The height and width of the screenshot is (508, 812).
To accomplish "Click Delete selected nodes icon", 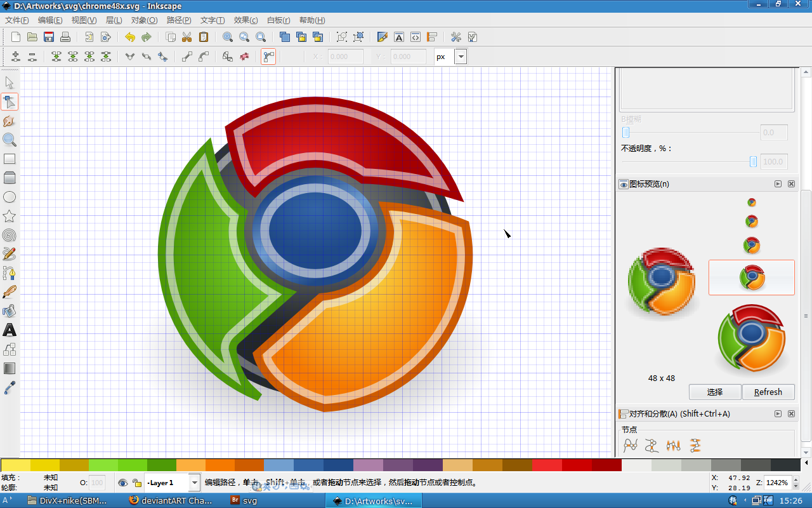I will (x=32, y=57).
